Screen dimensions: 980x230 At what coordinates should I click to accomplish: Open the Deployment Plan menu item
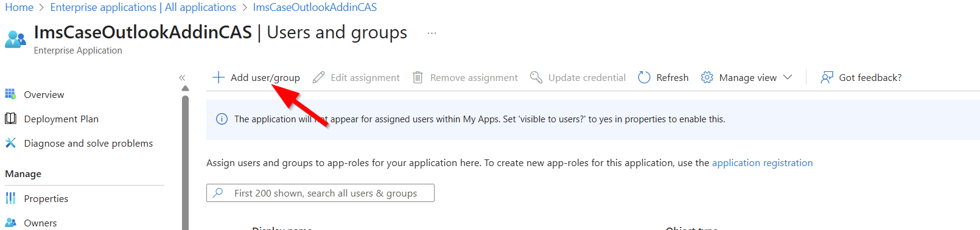61,119
